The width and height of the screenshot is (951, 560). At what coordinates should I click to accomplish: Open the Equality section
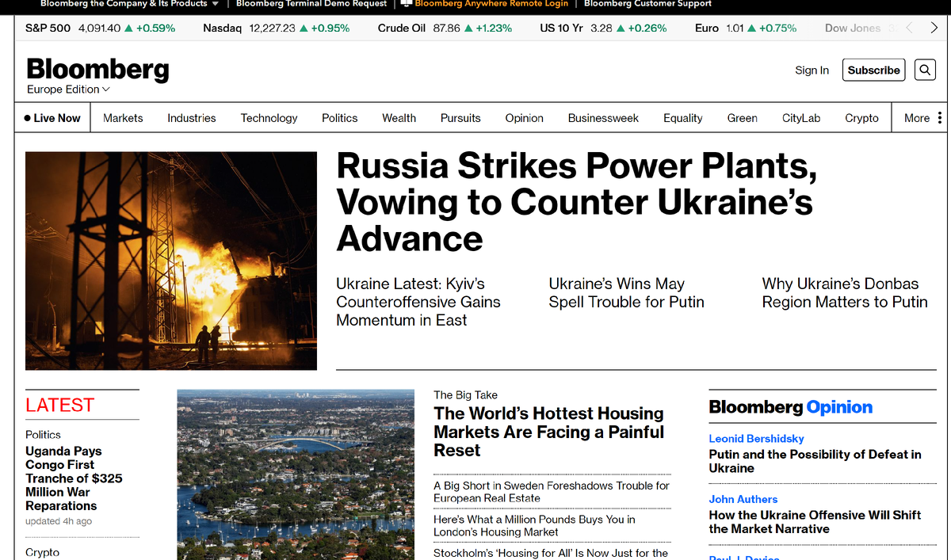pyautogui.click(x=683, y=118)
